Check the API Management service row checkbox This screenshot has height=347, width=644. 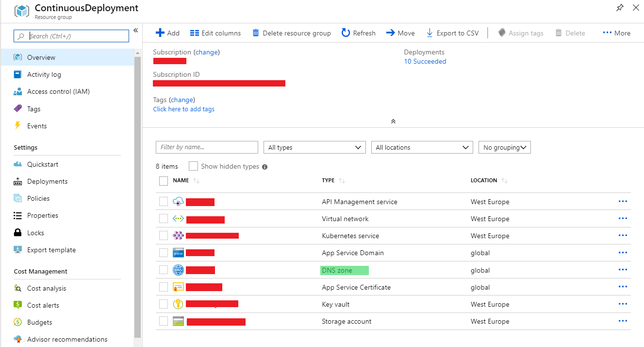click(164, 201)
